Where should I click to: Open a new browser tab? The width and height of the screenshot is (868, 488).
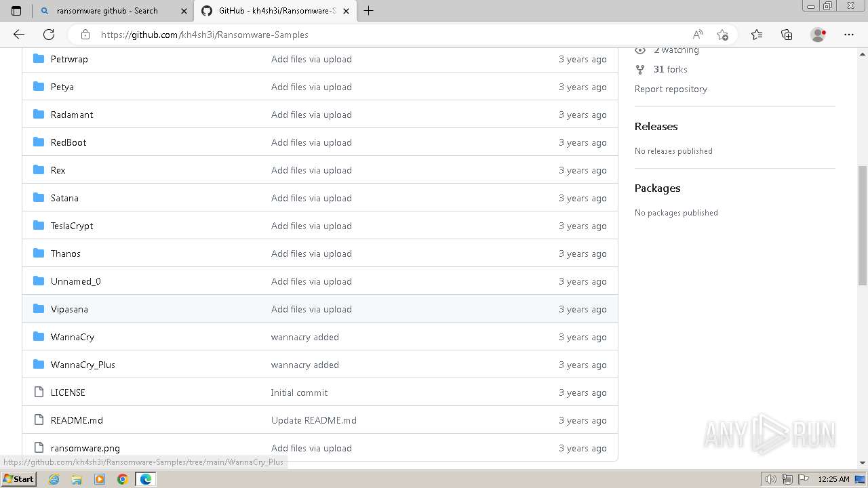[368, 11]
